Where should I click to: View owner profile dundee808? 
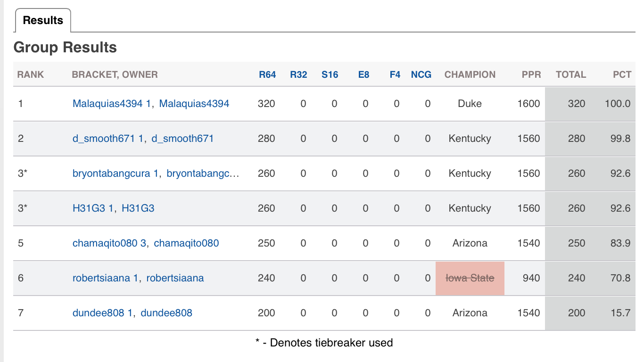click(x=166, y=313)
